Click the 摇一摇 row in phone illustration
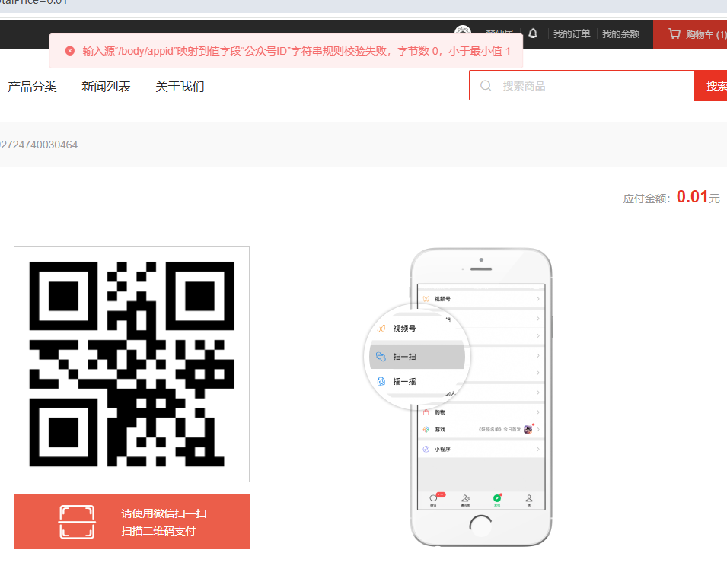Screen dimensions: 727x588 (x=417, y=381)
